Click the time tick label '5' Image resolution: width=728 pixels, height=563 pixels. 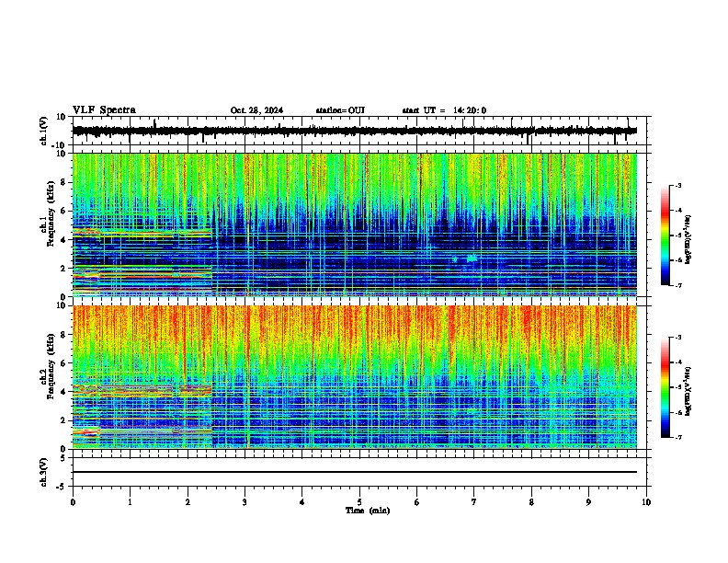click(359, 502)
